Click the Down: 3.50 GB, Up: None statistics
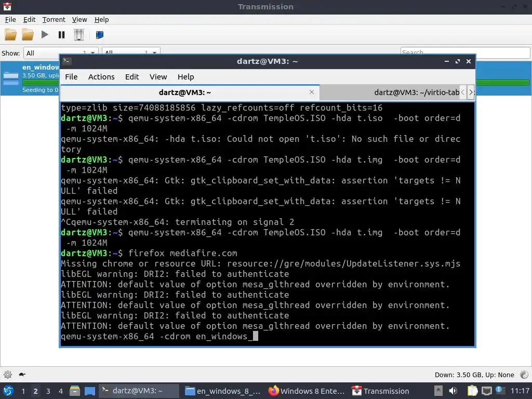 click(x=474, y=375)
